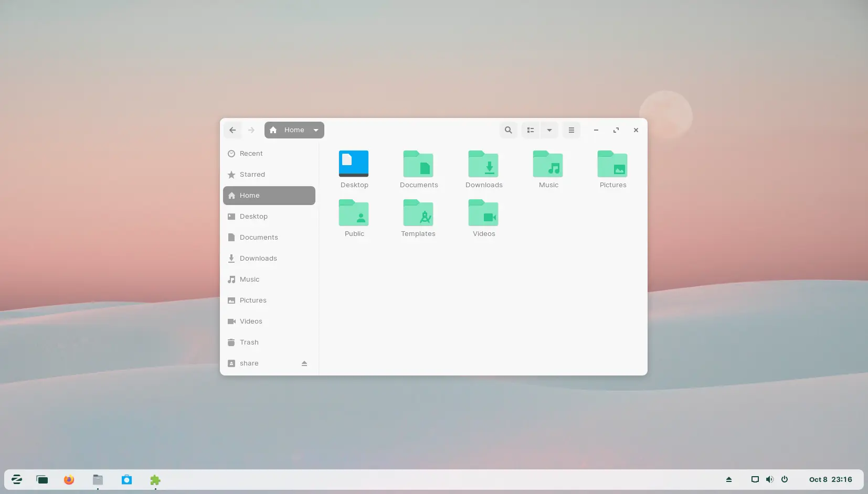Viewport: 868px width, 494px height.
Task: Select the Downloads folder icon
Action: (x=483, y=164)
